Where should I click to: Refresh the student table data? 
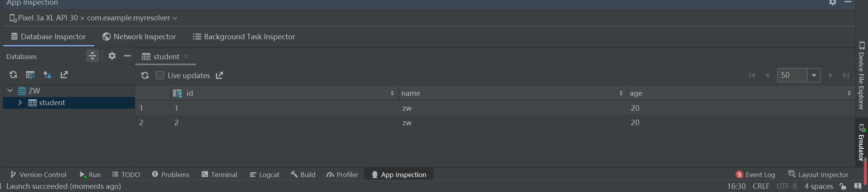pos(145,75)
